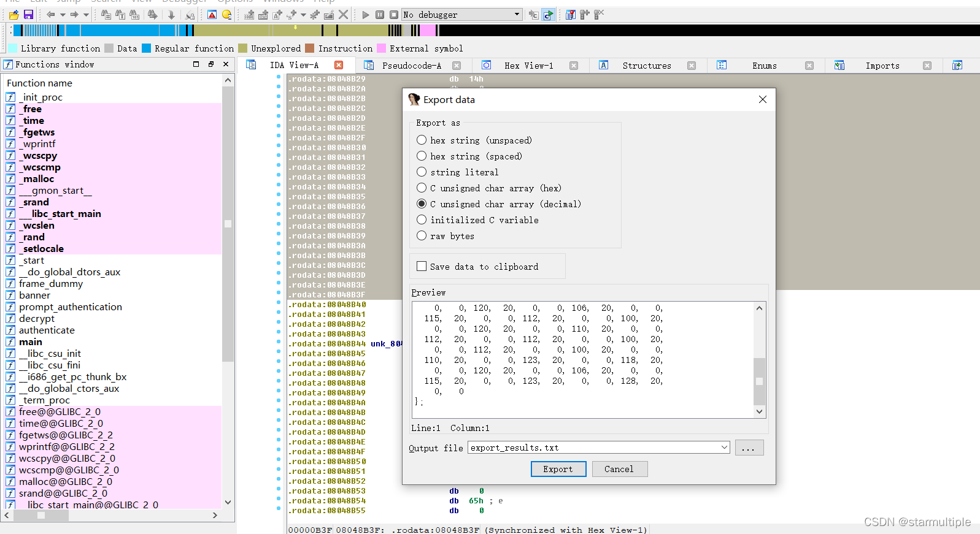Click the red X delete toolbar icon
980x534 pixels.
click(344, 15)
